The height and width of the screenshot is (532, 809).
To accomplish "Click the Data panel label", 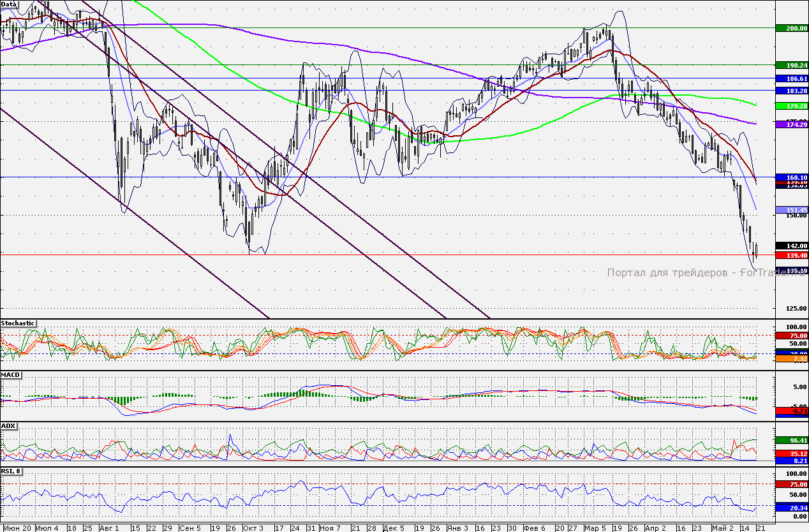I will pyautogui.click(x=9, y=4).
